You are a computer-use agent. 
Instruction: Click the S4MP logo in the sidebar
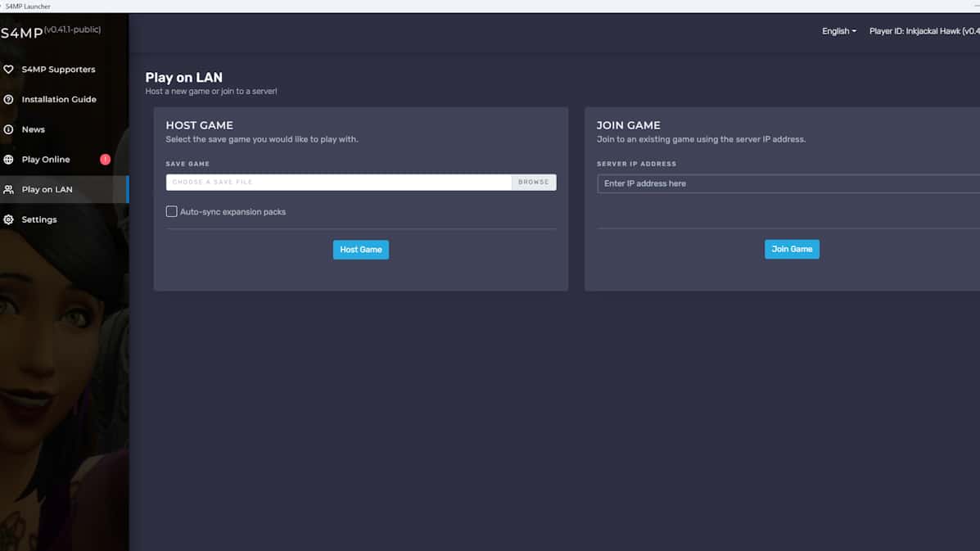pos(22,33)
